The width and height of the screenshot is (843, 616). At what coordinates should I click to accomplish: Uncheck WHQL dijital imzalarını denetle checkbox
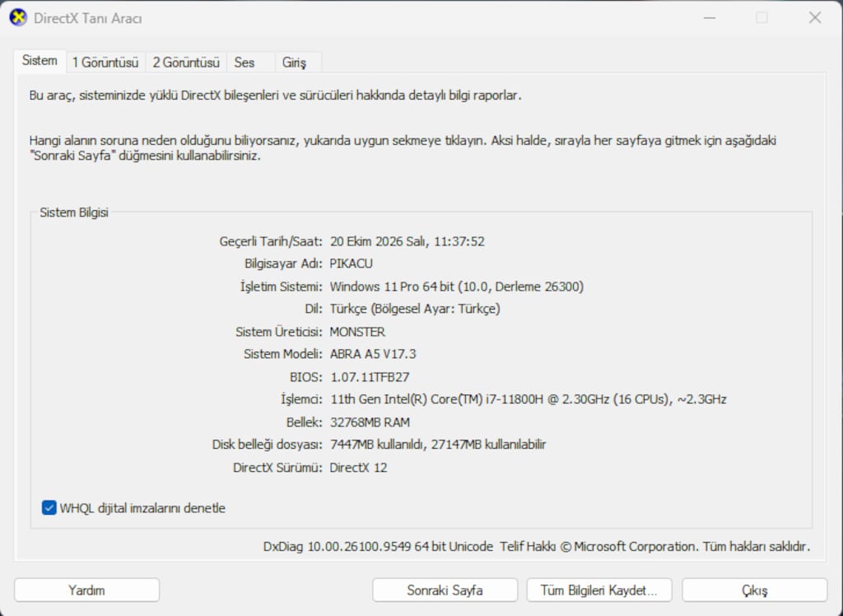click(x=49, y=508)
